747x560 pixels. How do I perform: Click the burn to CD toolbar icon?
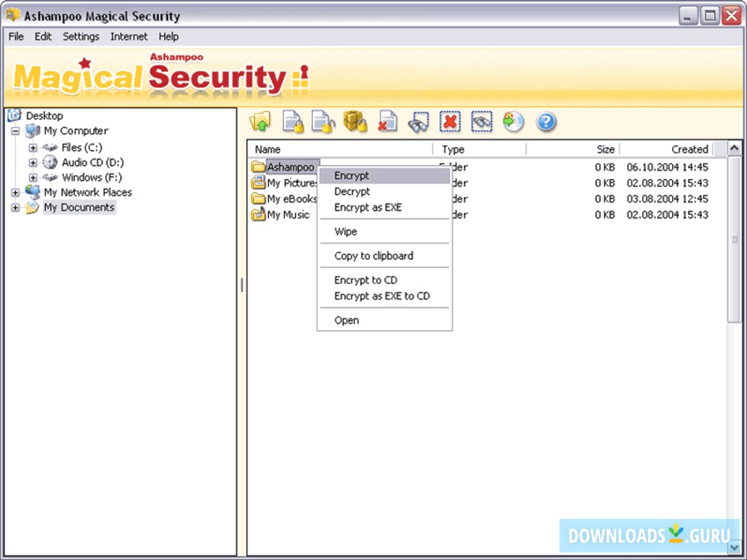[514, 122]
